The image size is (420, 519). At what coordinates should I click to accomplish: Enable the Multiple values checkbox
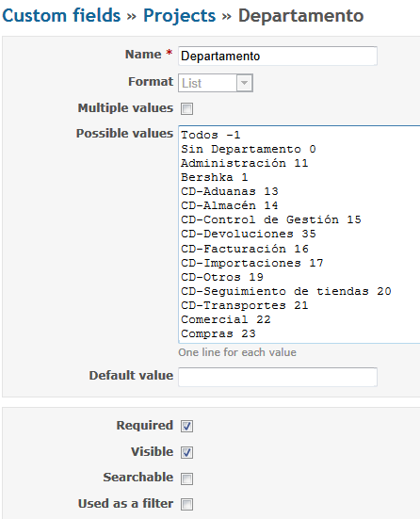(x=186, y=108)
